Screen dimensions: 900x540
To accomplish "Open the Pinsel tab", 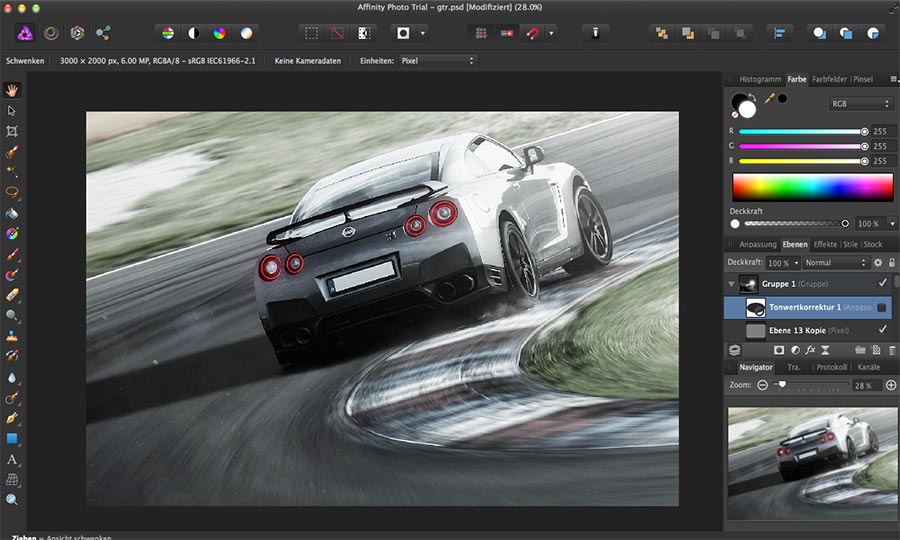I will [x=863, y=79].
